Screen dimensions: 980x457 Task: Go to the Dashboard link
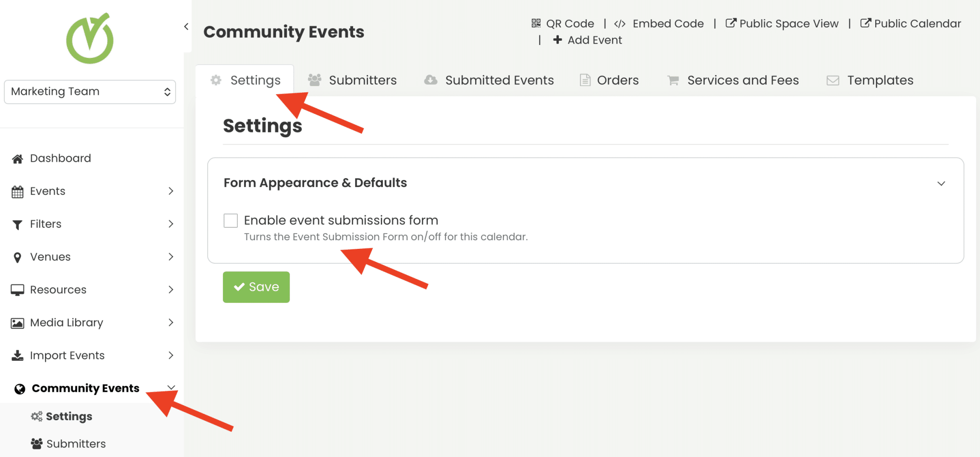click(x=60, y=158)
